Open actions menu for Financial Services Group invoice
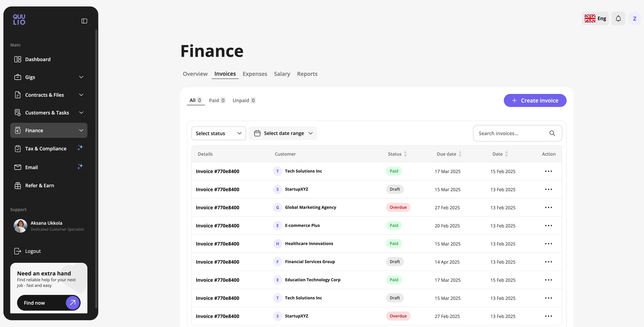The height and width of the screenshot is (327, 644). (548, 262)
